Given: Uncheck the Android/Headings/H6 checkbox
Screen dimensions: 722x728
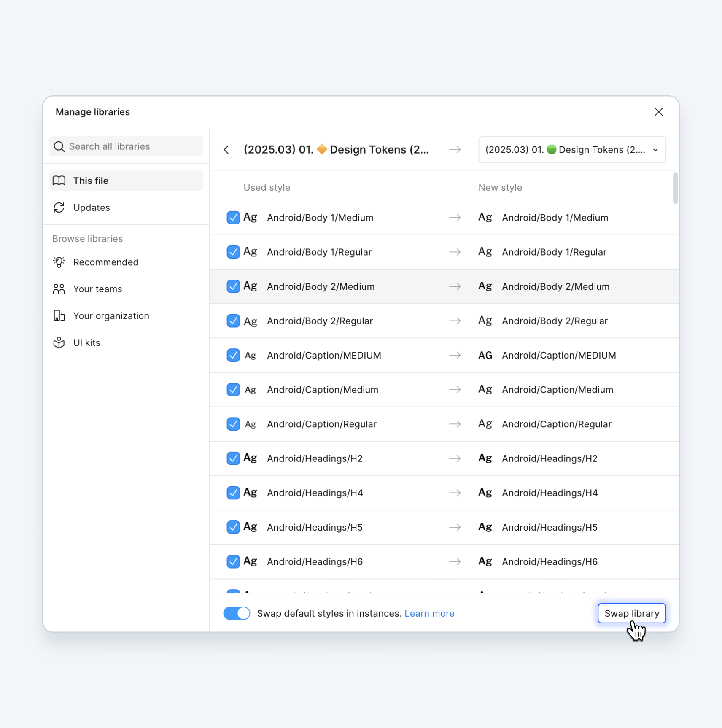Looking at the screenshot, I should (233, 561).
